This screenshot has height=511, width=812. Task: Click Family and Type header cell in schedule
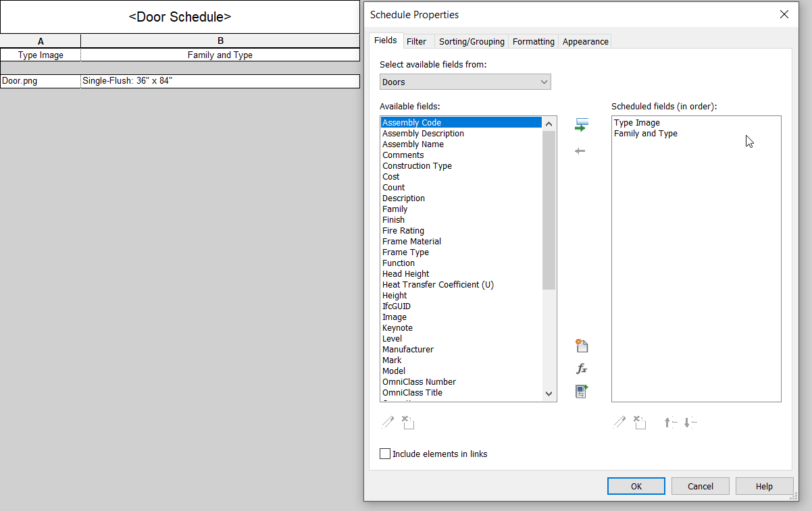tap(220, 55)
